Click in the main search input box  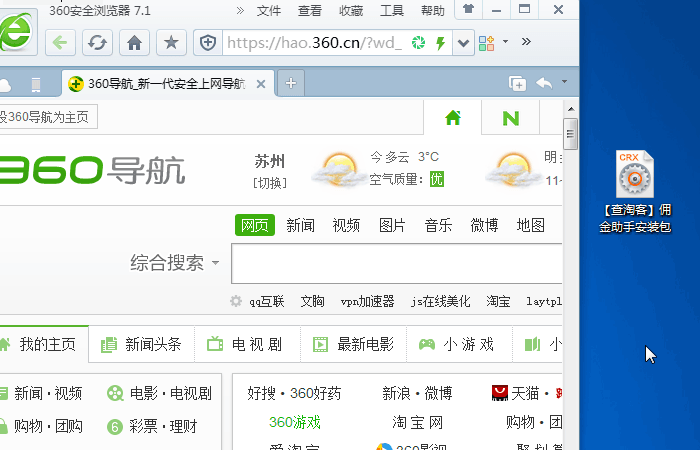point(395,264)
